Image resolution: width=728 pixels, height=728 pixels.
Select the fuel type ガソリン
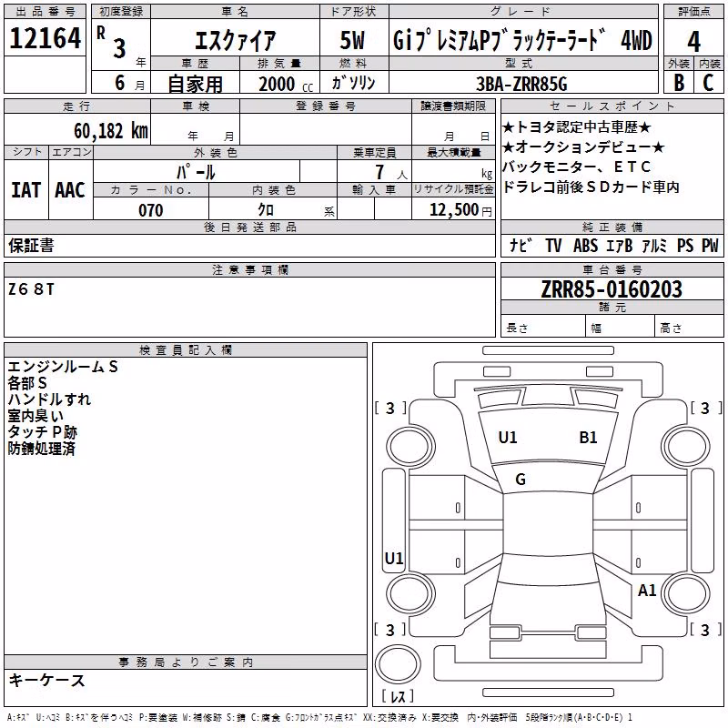click(353, 83)
